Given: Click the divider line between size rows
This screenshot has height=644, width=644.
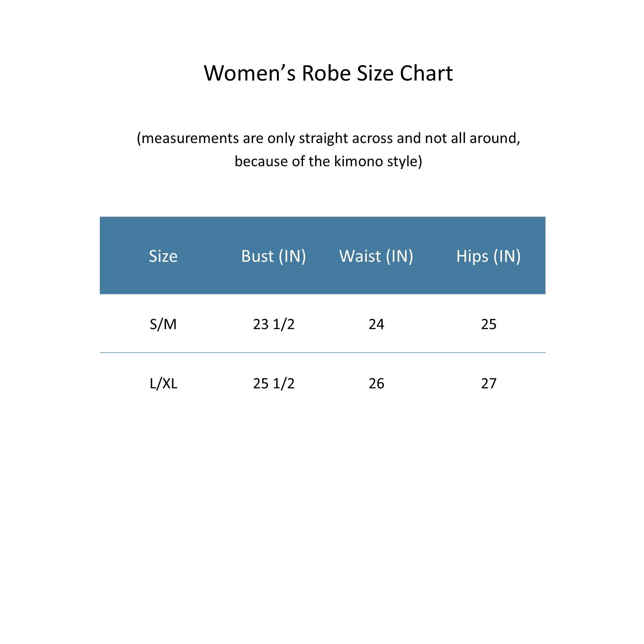Looking at the screenshot, I should coord(322,352).
